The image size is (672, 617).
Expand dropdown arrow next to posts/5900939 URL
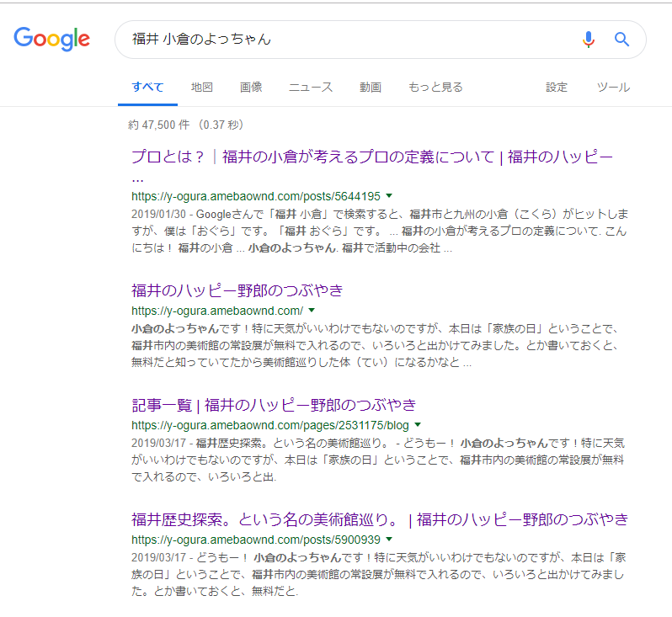[389, 539]
